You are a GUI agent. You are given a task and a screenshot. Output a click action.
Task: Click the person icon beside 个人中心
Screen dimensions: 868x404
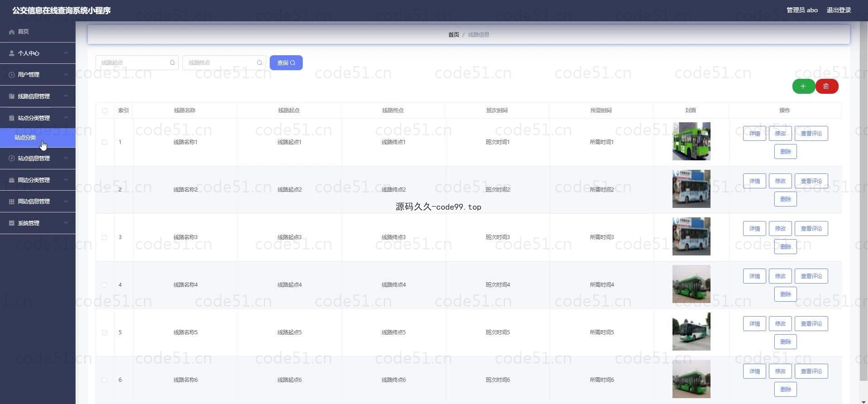[x=12, y=53]
